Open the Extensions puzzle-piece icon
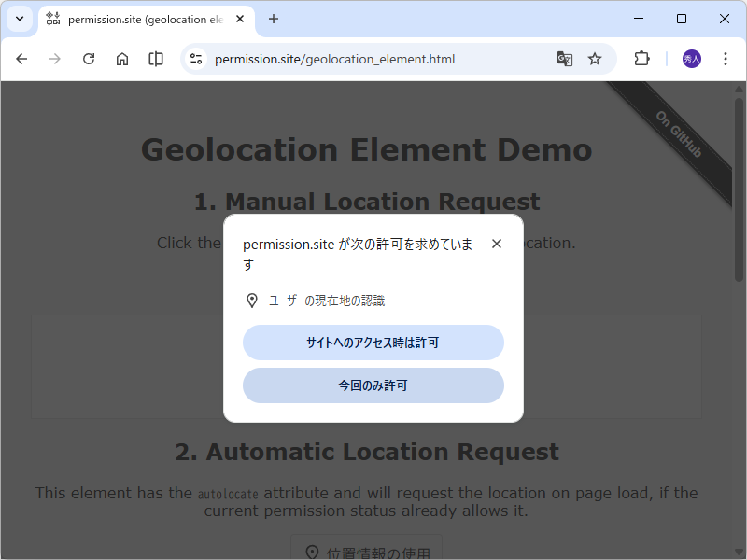This screenshot has height=560, width=747. (641, 58)
